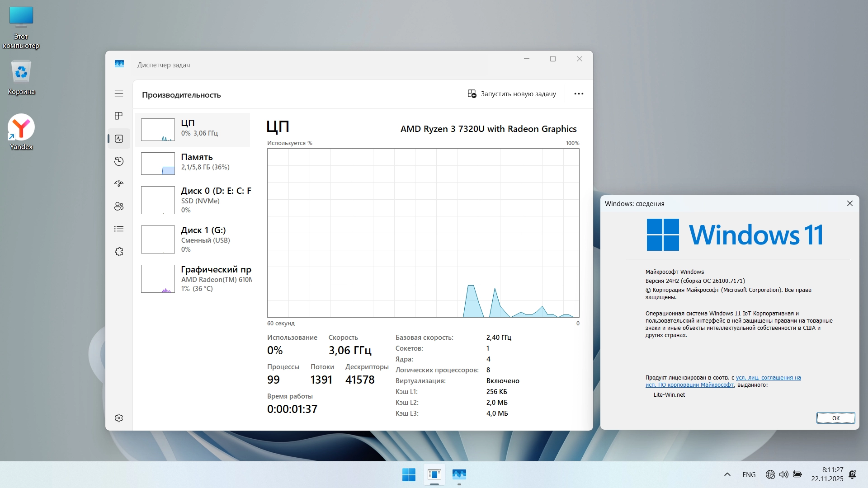Expand the hamburger navigation menu

(119, 94)
